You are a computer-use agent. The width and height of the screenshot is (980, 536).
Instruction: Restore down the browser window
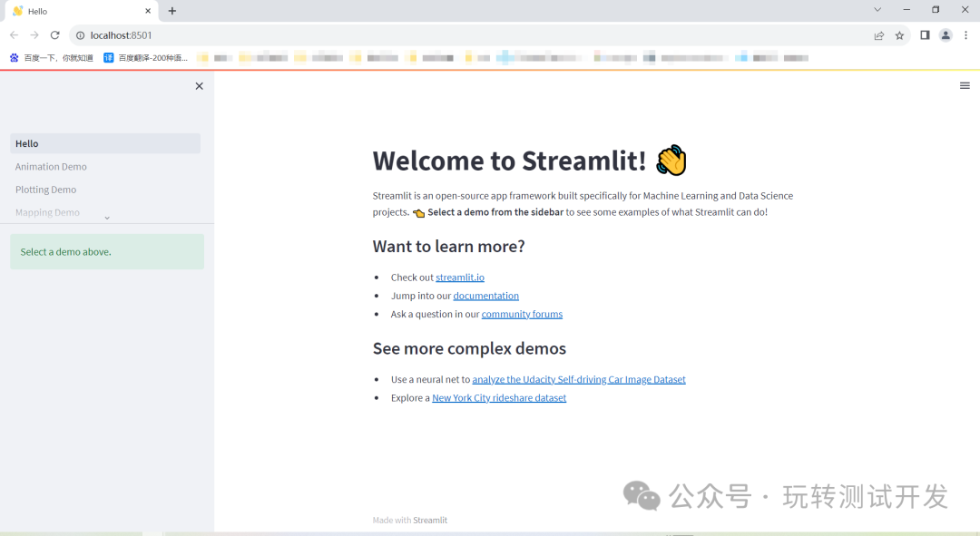(936, 9)
